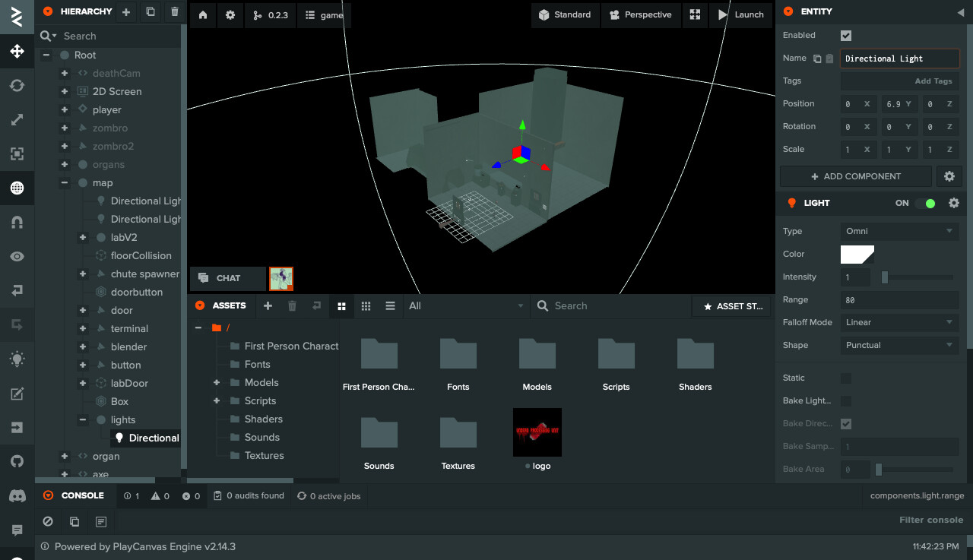This screenshot has height=560, width=973.
Task: Open the light Type dropdown
Action: [899, 231]
